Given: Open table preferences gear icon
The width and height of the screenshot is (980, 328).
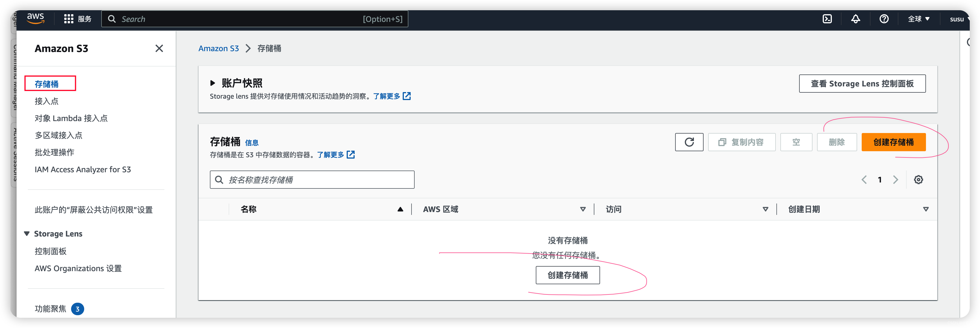Looking at the screenshot, I should [918, 180].
